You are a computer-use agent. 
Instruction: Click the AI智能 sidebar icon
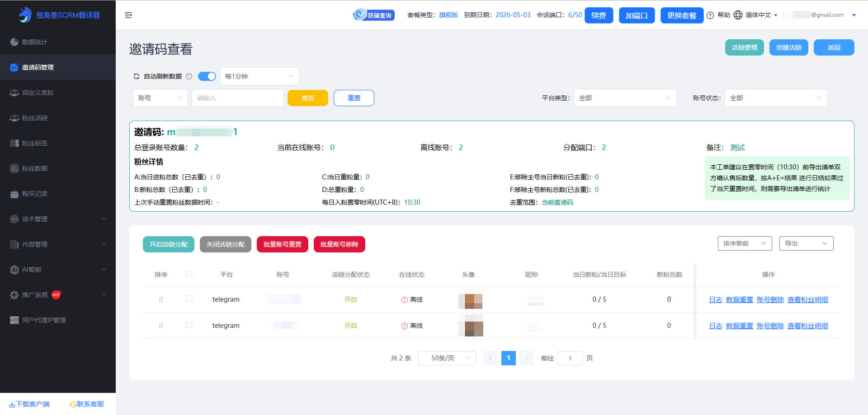(14, 270)
